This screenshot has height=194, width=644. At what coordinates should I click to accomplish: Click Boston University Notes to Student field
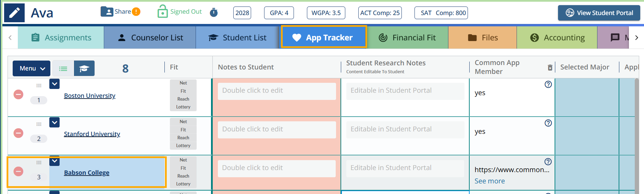(277, 91)
